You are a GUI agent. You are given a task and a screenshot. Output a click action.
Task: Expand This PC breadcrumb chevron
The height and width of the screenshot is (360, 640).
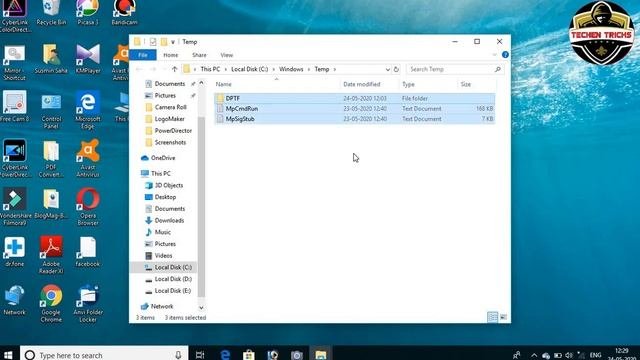(226, 69)
